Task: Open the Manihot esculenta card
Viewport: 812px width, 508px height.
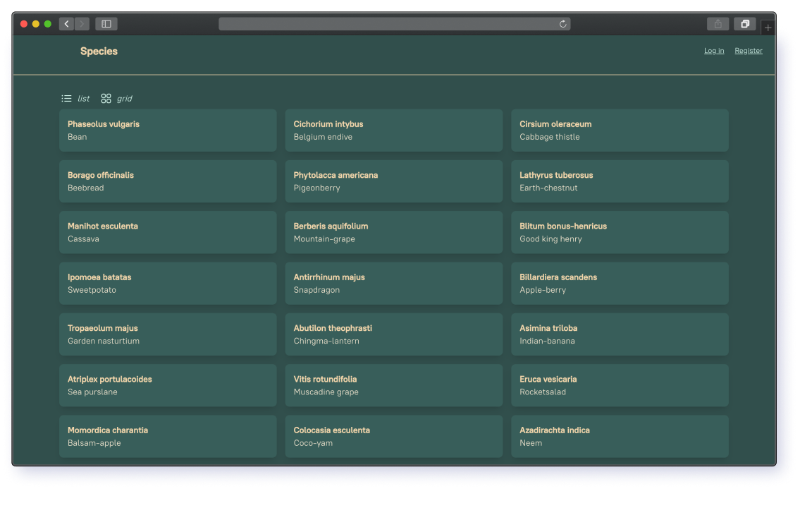Action: [x=168, y=232]
